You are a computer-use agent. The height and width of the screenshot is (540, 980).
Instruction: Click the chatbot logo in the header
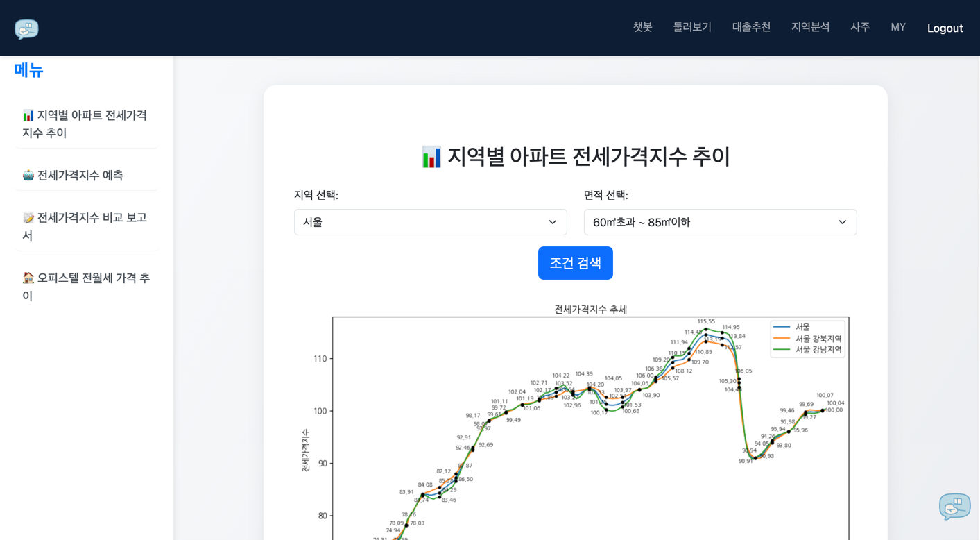(x=26, y=28)
